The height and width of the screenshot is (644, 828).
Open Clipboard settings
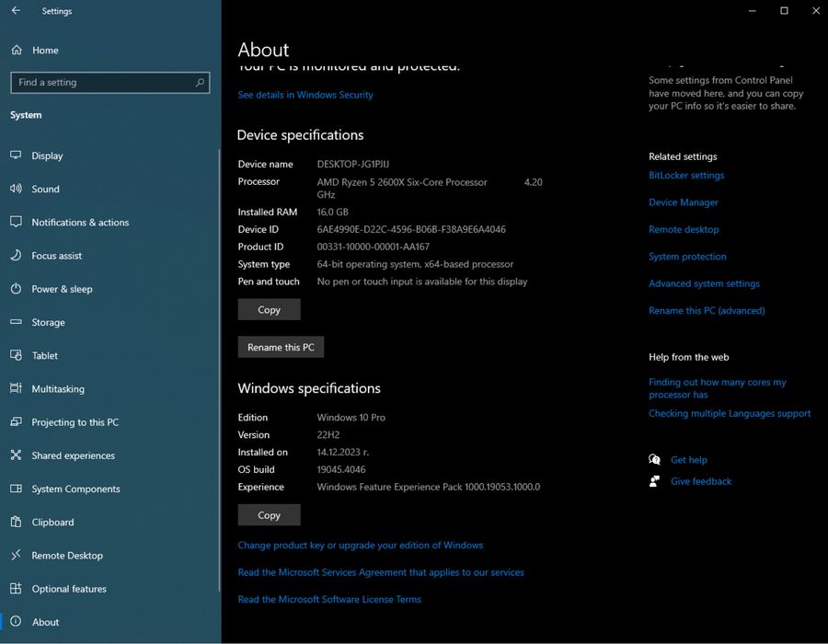[x=52, y=522]
